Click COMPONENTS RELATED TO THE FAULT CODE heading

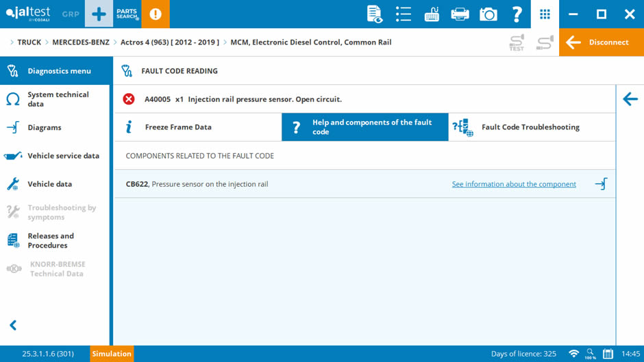(x=199, y=156)
